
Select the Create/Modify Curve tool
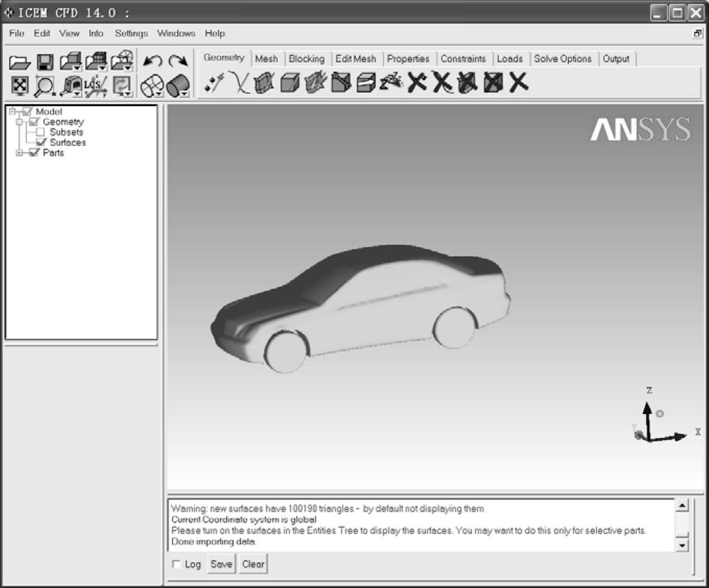[239, 83]
